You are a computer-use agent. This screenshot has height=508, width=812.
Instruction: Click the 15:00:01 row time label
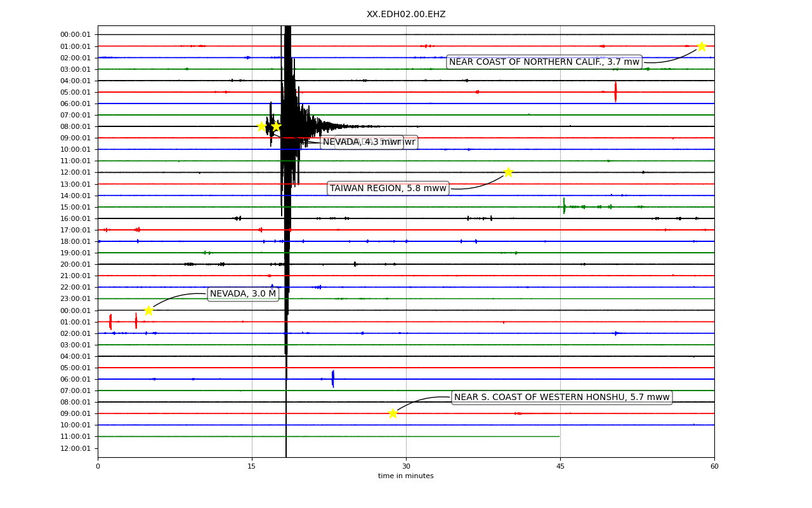coord(75,207)
